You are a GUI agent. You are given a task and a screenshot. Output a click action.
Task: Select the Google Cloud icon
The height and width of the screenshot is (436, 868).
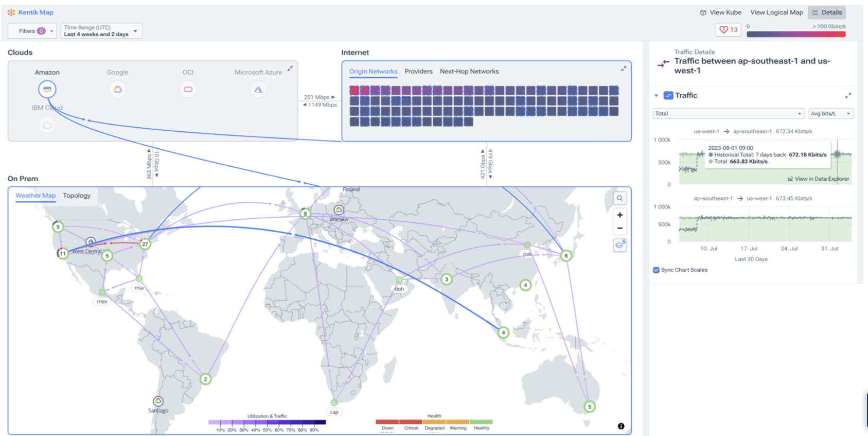click(x=117, y=90)
